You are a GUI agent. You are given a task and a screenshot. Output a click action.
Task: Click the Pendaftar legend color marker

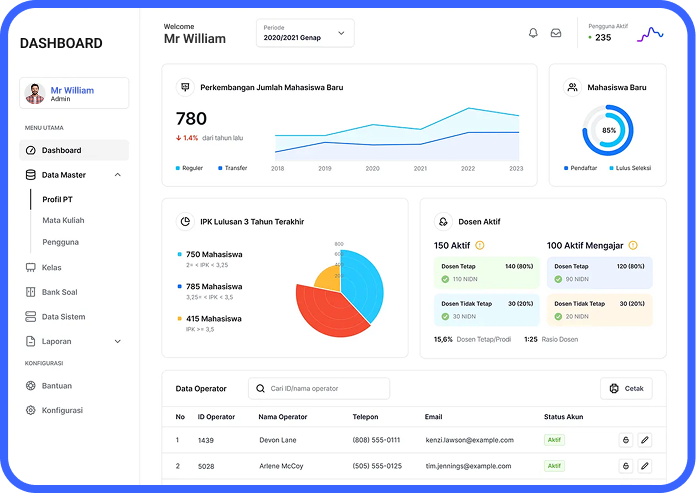[566, 168]
